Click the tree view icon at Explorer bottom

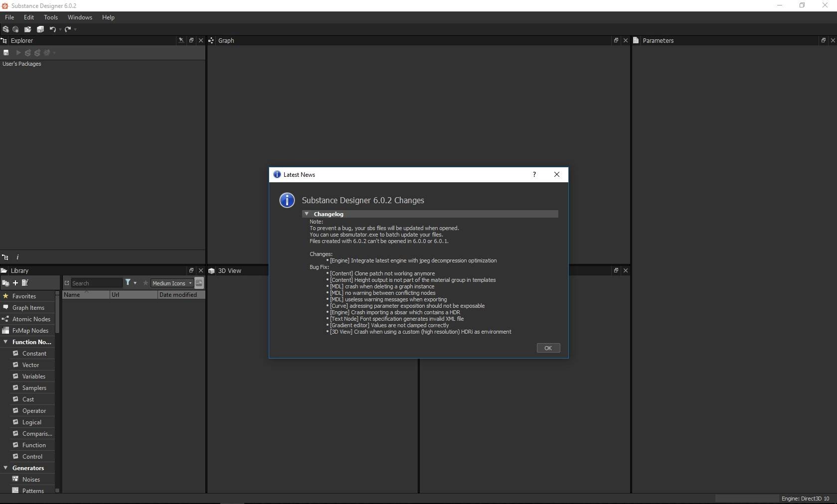coord(5,257)
